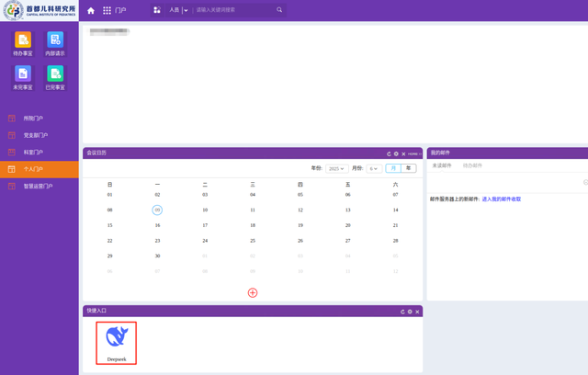588x375 pixels.
Task: Select date 17 in the calendar
Action: [205, 225]
